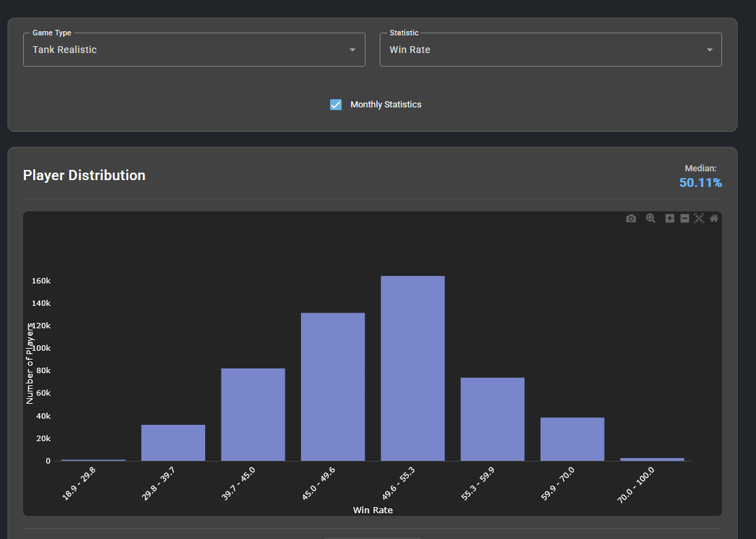This screenshot has width=756, height=539.
Task: Uncheck the Monthly Statistics checkbox
Action: tap(336, 105)
